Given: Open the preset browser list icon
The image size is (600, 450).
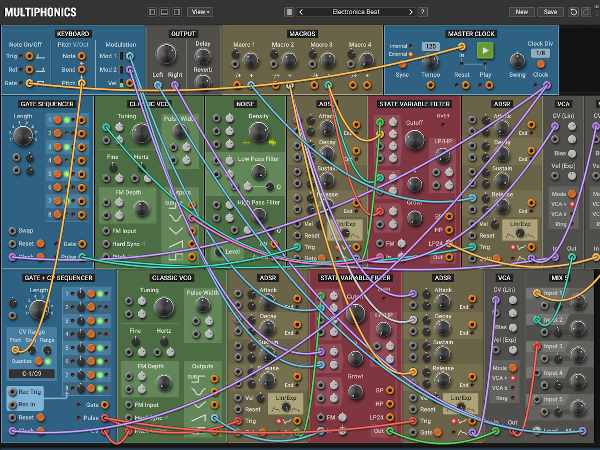Looking at the screenshot, I should (x=289, y=12).
